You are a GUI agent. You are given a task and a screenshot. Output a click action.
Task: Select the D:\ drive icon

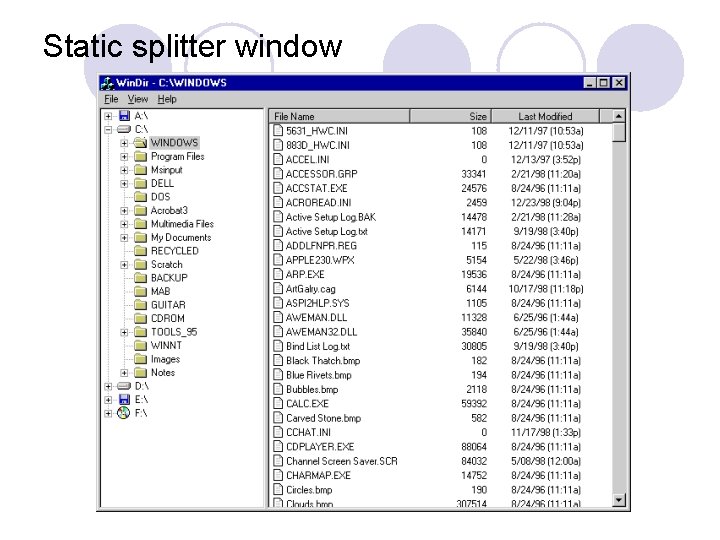click(124, 386)
